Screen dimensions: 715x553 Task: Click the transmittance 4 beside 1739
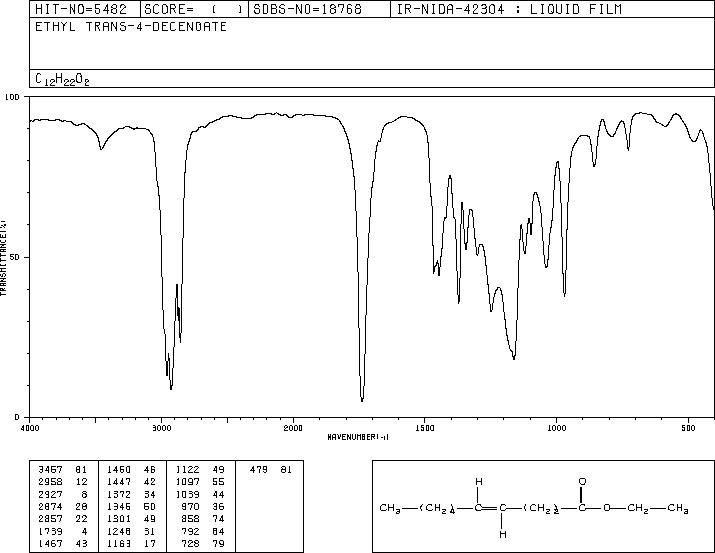pyautogui.click(x=84, y=531)
